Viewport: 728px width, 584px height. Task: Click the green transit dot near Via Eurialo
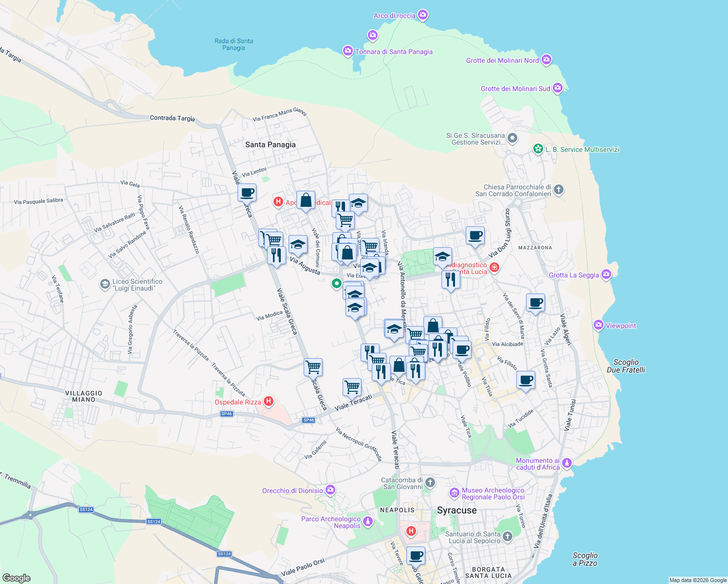coord(336,283)
